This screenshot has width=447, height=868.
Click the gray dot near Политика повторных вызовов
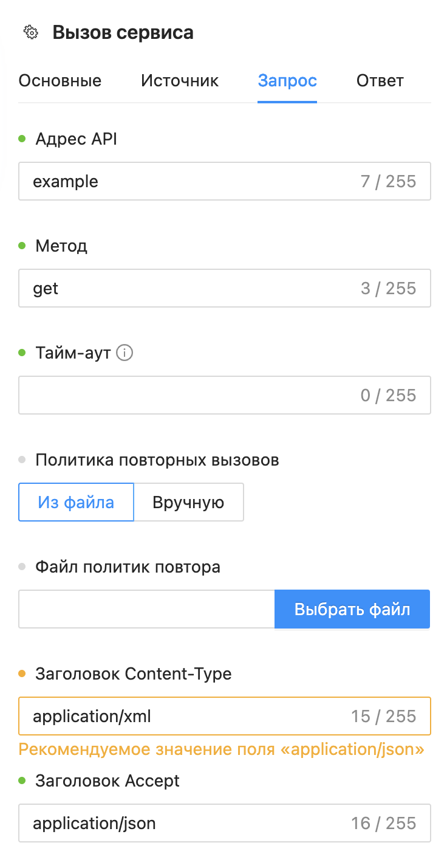pos(22,460)
